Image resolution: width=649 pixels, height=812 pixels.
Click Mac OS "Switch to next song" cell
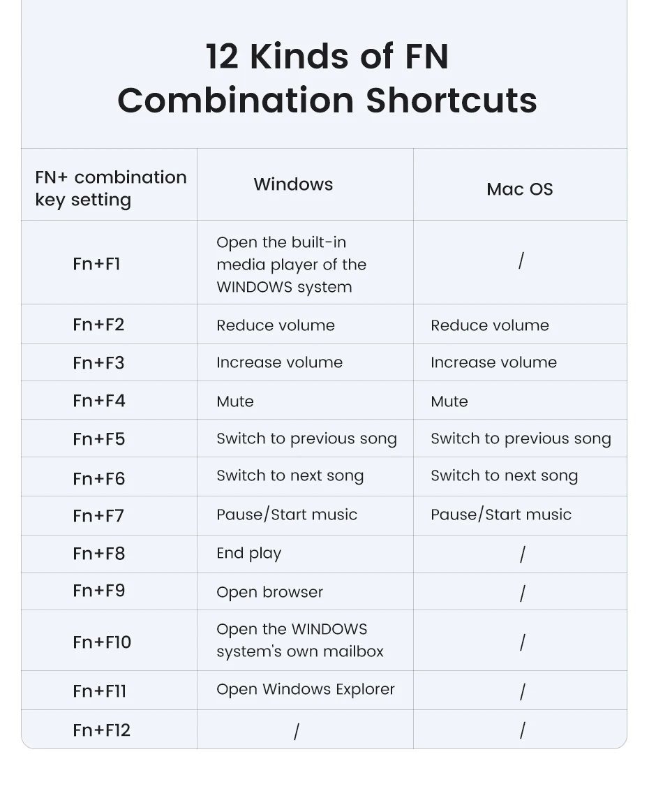click(504, 476)
